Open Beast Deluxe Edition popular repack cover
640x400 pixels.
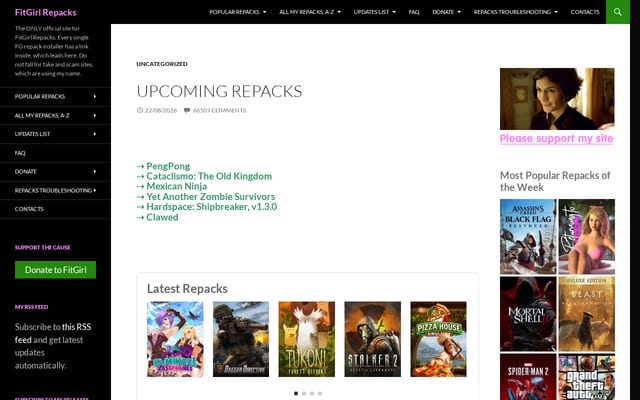587,314
